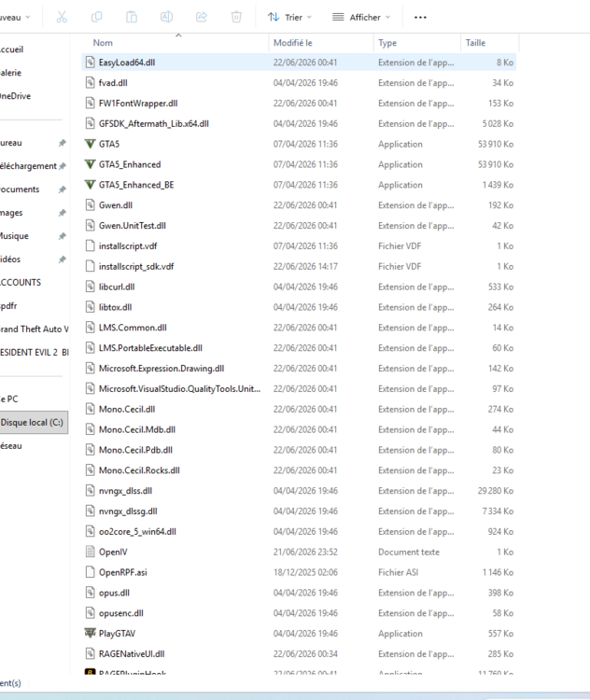Click the installscript_sdk.vdf file icon
The height and width of the screenshot is (700, 590).
click(90, 266)
